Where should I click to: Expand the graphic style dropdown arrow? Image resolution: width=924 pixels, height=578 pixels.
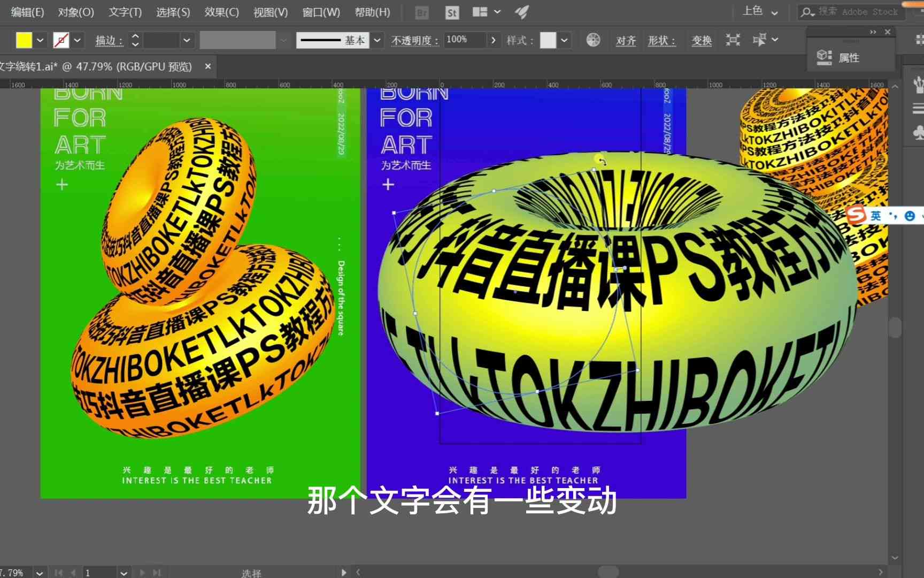564,40
